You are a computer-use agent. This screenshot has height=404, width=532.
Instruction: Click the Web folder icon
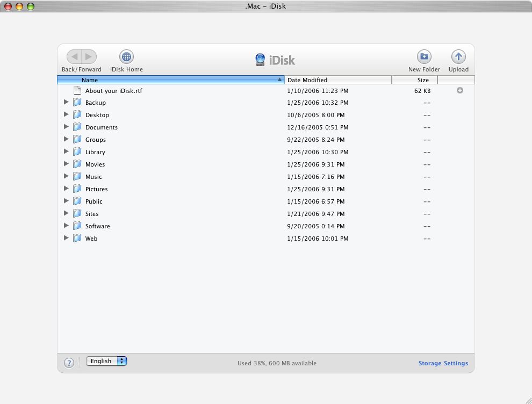tap(77, 238)
